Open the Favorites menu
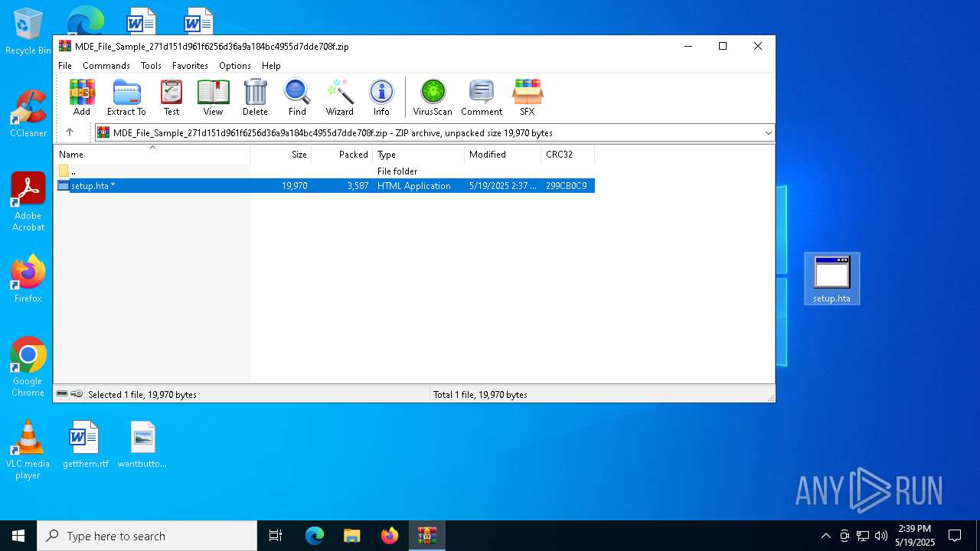This screenshot has height=551, width=980. pyautogui.click(x=190, y=66)
